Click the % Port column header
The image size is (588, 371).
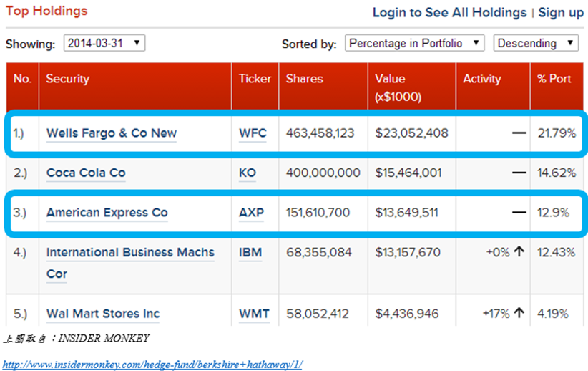554,79
